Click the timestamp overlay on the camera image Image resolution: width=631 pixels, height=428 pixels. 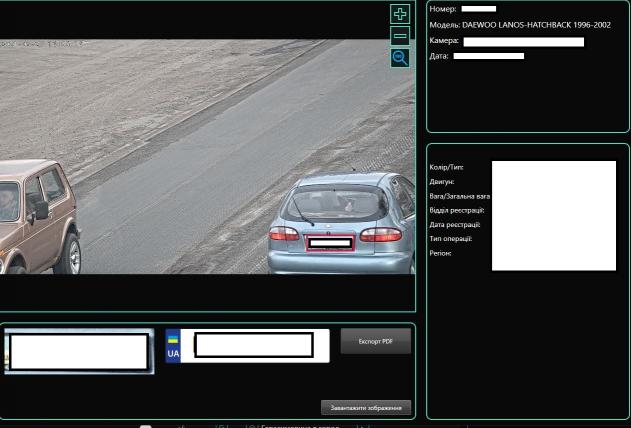45,44
